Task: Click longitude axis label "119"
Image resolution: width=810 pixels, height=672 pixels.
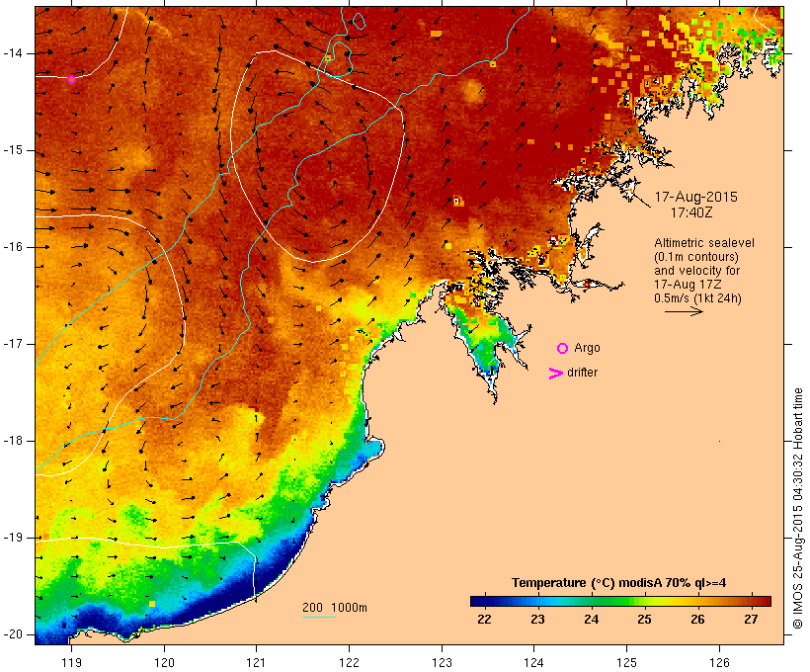Action: click(71, 662)
